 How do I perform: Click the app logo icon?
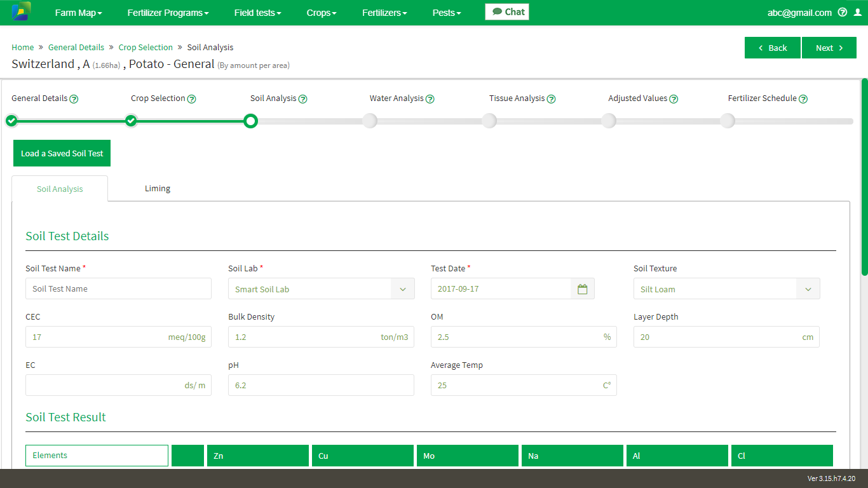point(21,11)
